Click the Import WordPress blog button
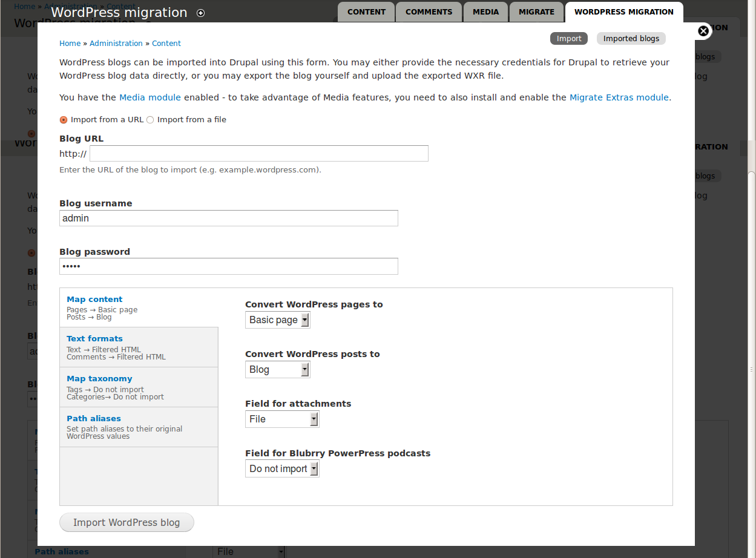This screenshot has width=756, height=558. click(x=127, y=522)
